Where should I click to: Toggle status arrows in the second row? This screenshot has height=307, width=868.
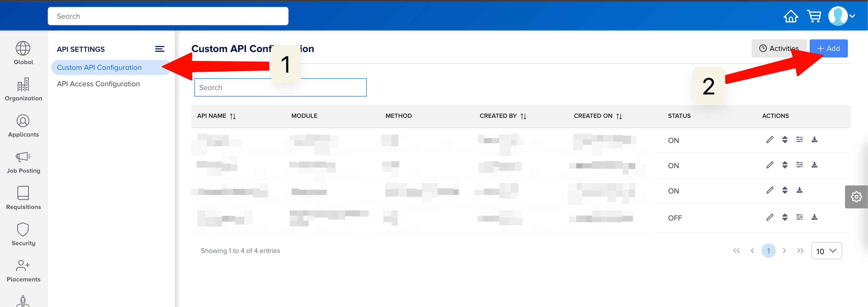pos(785,165)
